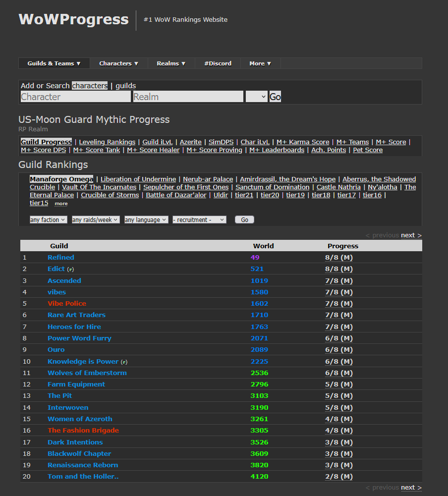Focus the Realm input field
Screen dimensions: 448x496
[x=188, y=97]
